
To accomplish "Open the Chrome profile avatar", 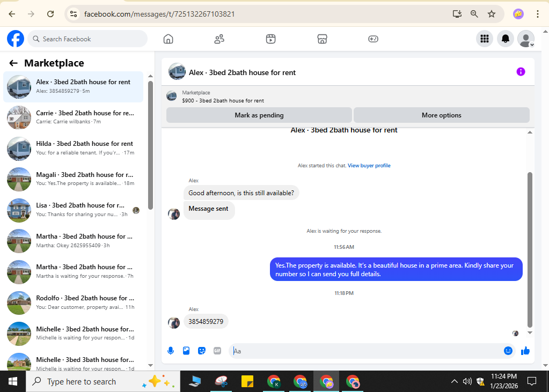I will point(518,14).
